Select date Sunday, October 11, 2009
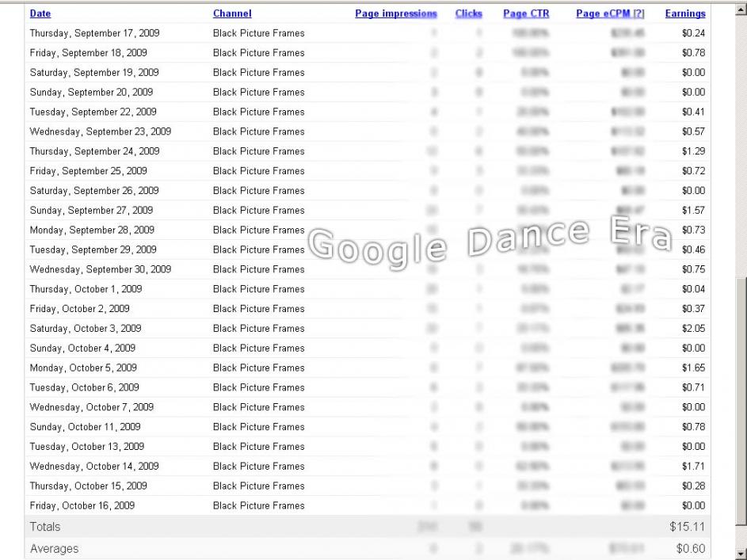Image resolution: width=747 pixels, height=560 pixels. [x=85, y=427]
